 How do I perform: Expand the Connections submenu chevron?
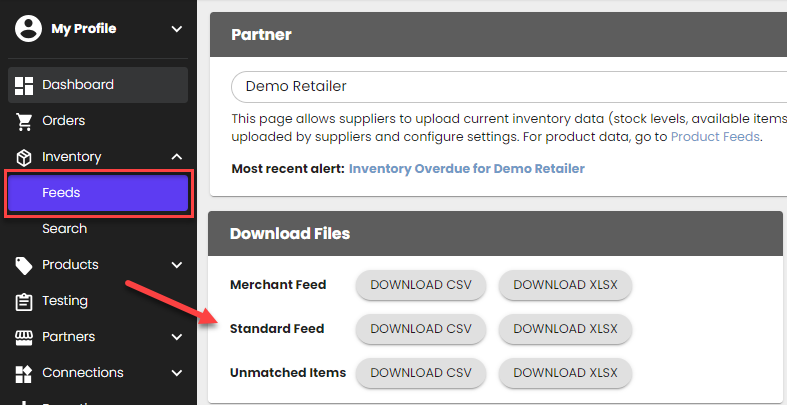tap(177, 373)
